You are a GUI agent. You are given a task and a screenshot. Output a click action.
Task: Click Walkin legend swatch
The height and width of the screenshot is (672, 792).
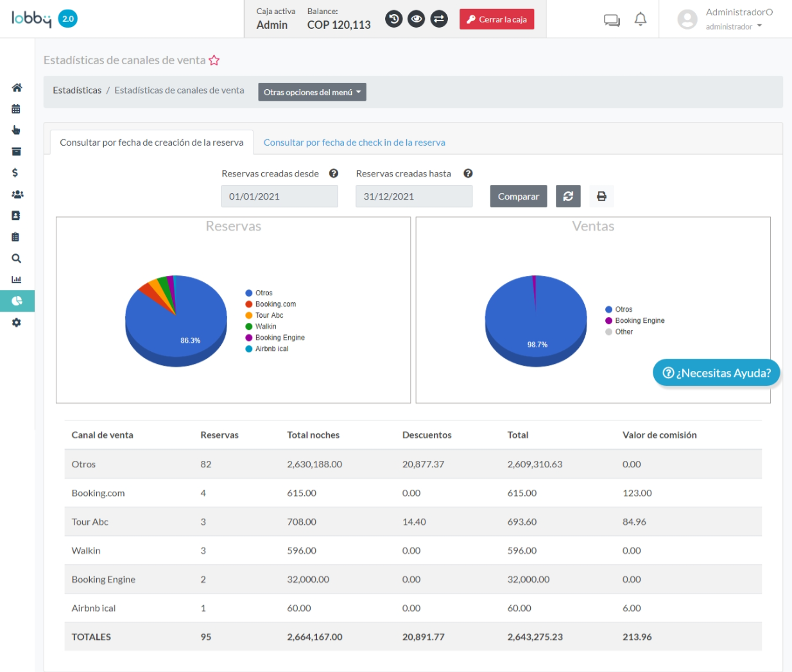[249, 327]
